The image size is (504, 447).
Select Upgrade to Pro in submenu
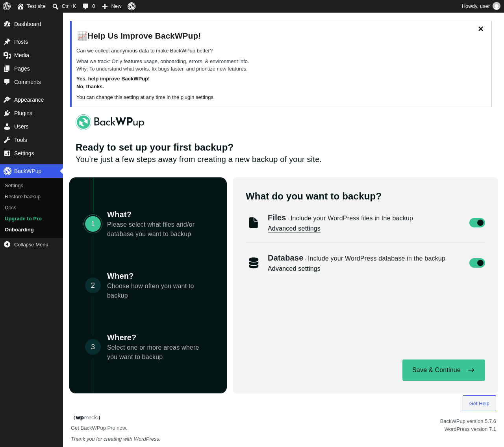tap(23, 219)
